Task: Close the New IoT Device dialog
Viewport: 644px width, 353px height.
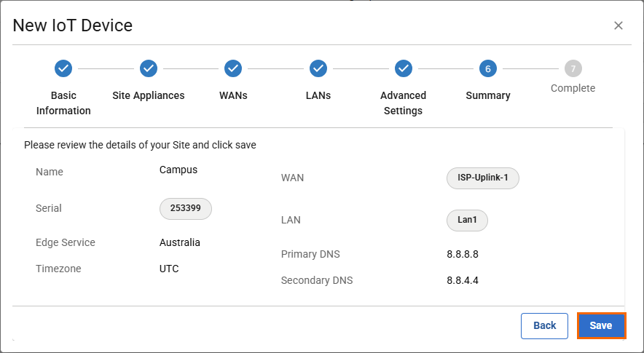Action: [x=619, y=25]
